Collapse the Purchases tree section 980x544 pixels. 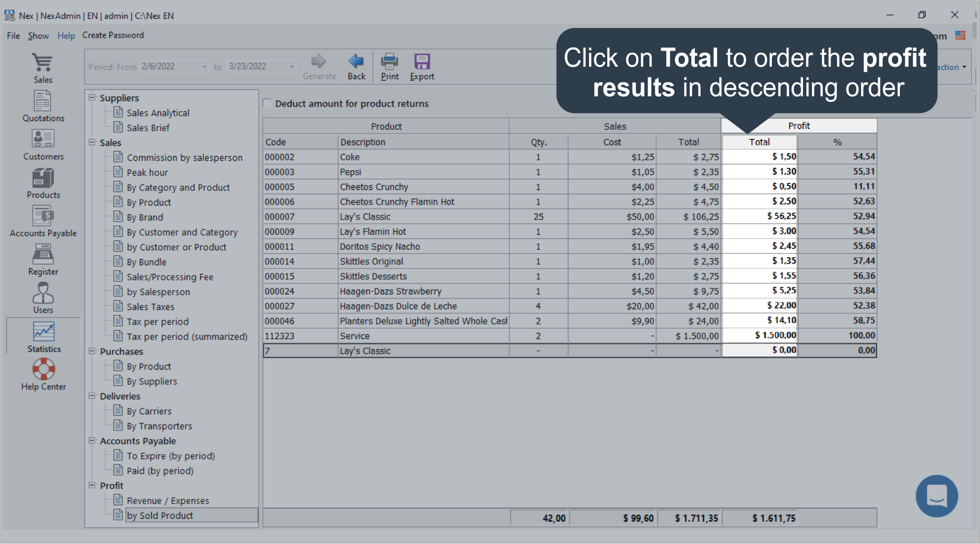point(93,351)
